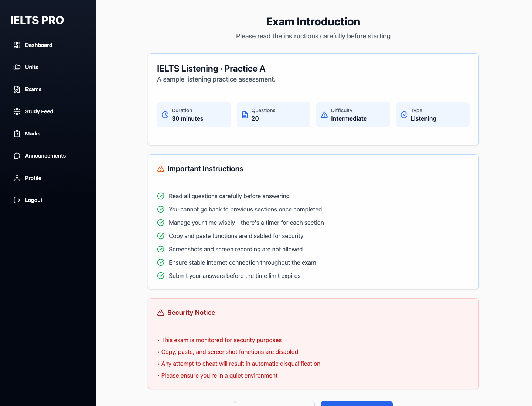Click green check beside 'Manage your time wisely'
This screenshot has height=406, width=532.
(x=161, y=223)
